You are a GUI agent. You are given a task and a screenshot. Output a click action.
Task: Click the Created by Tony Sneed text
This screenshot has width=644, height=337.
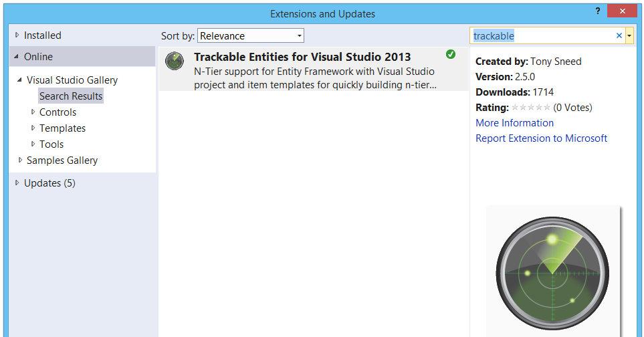click(x=528, y=61)
